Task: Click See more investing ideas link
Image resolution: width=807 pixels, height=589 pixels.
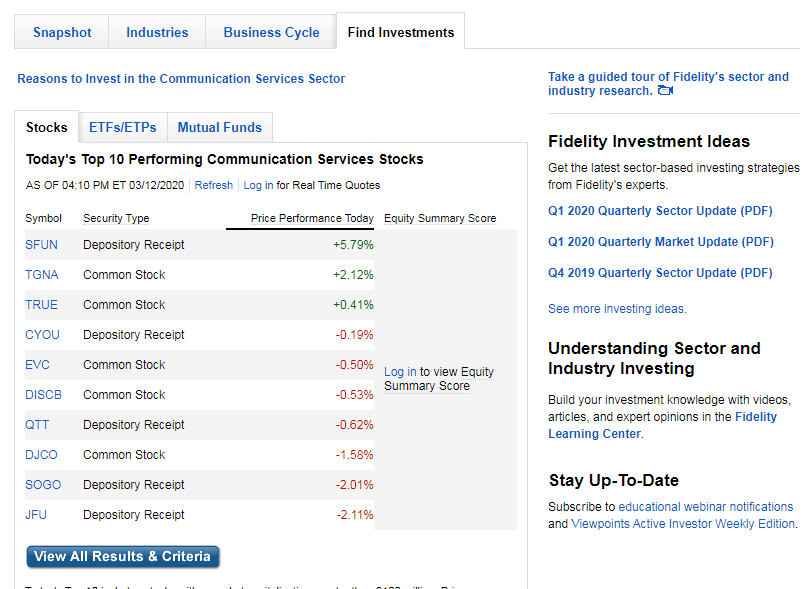Action: [617, 309]
